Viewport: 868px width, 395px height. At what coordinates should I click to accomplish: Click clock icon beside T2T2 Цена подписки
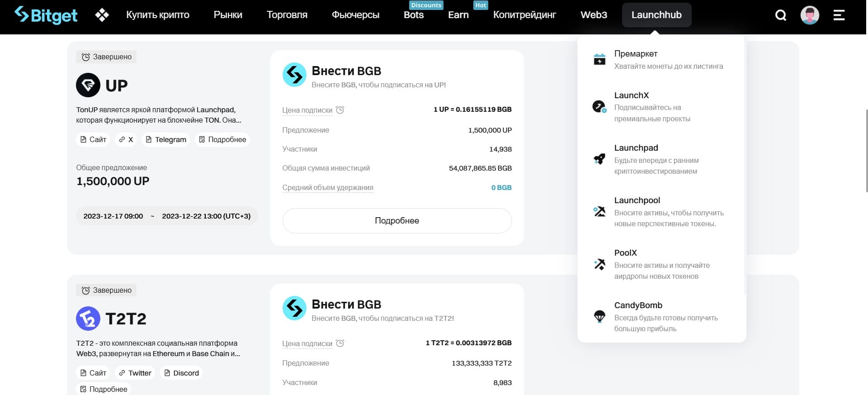[x=340, y=343]
